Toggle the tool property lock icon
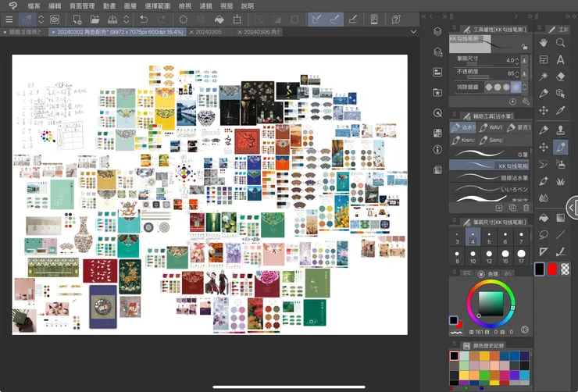 tap(524, 46)
